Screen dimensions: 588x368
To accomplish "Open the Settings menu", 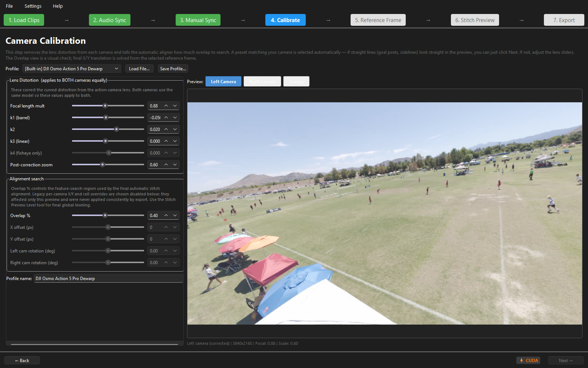I will pyautogui.click(x=33, y=6).
